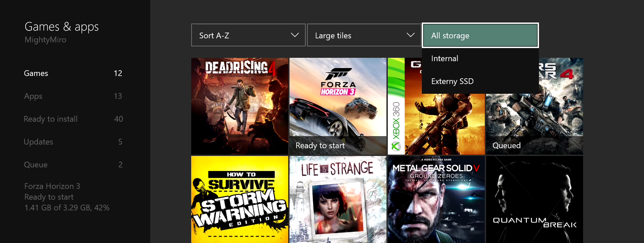Screen dimensions: 644x243
Task: Click the Large tiles chevron arrow
Action: pos(410,35)
